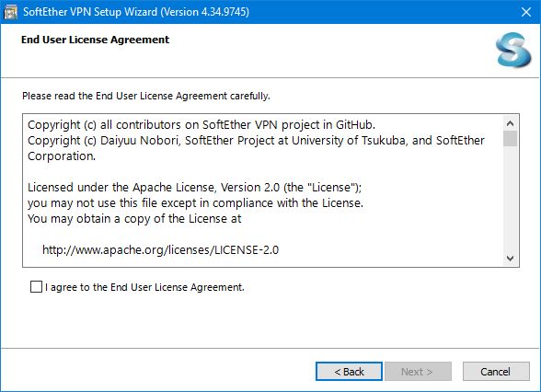This screenshot has height=392, width=541.
Task: Click the 'I agree to the End User License Agreement' label
Action: coord(144,287)
